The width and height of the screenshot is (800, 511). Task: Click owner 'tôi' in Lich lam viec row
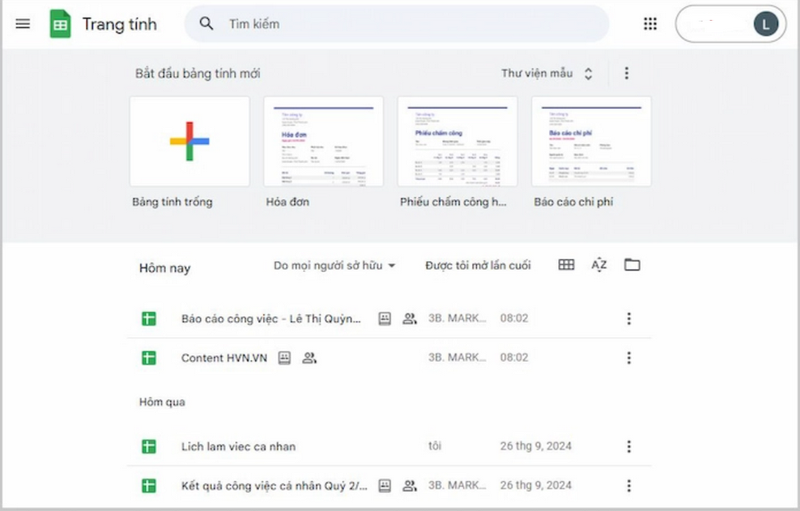[435, 446]
